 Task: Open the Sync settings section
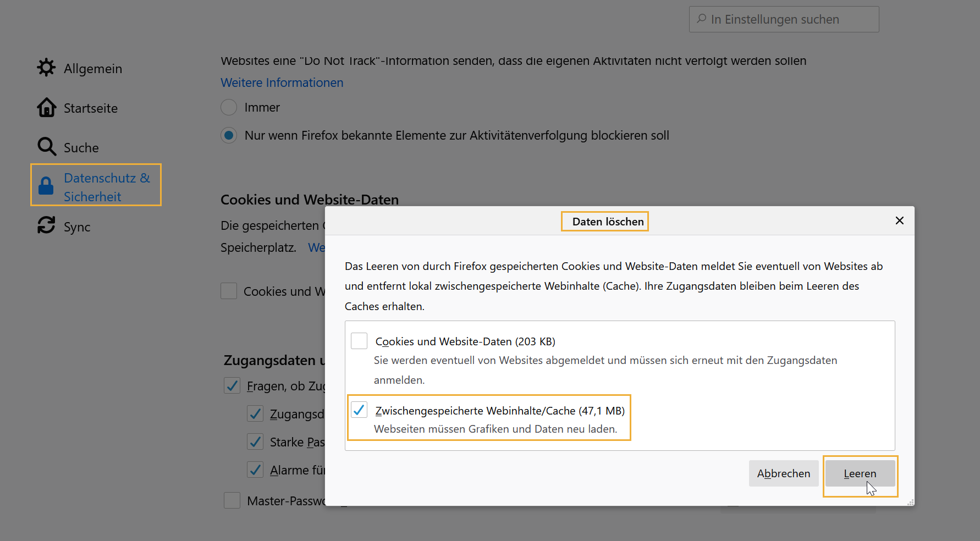[x=76, y=225]
